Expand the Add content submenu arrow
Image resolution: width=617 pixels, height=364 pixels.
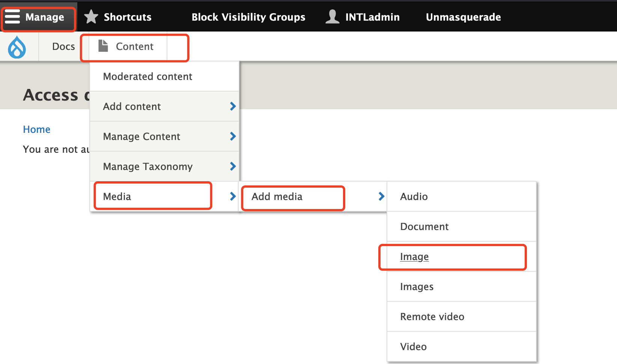[233, 107]
